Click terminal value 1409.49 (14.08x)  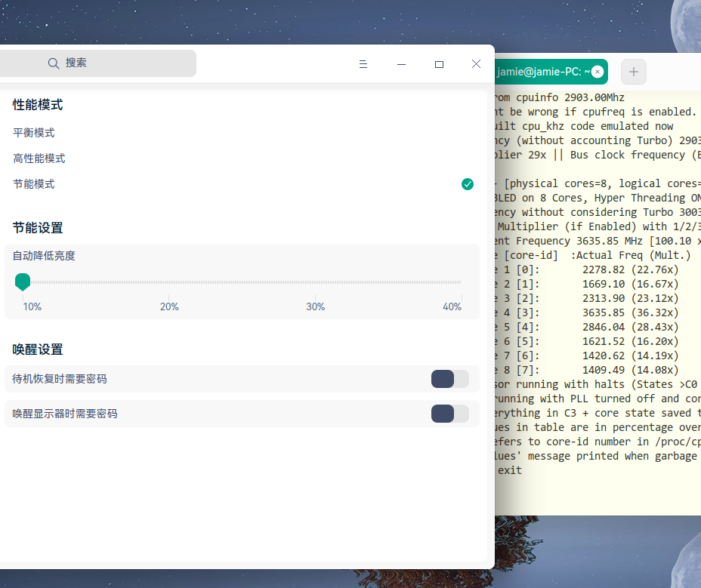pyautogui.click(x=630, y=370)
